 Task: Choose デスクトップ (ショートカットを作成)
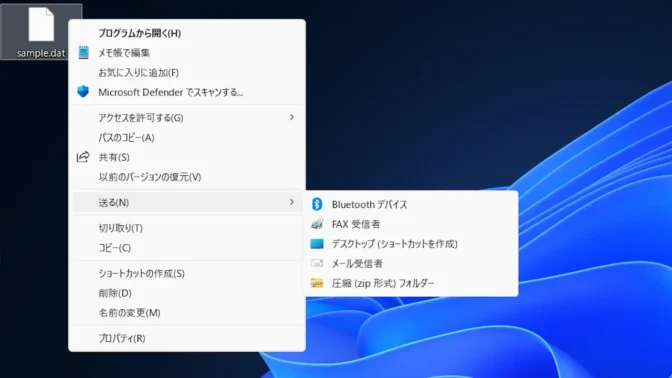411,244
